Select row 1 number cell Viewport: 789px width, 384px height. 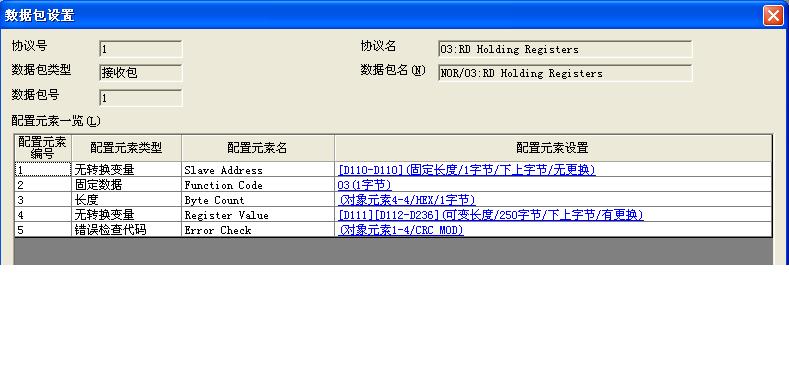click(43, 170)
